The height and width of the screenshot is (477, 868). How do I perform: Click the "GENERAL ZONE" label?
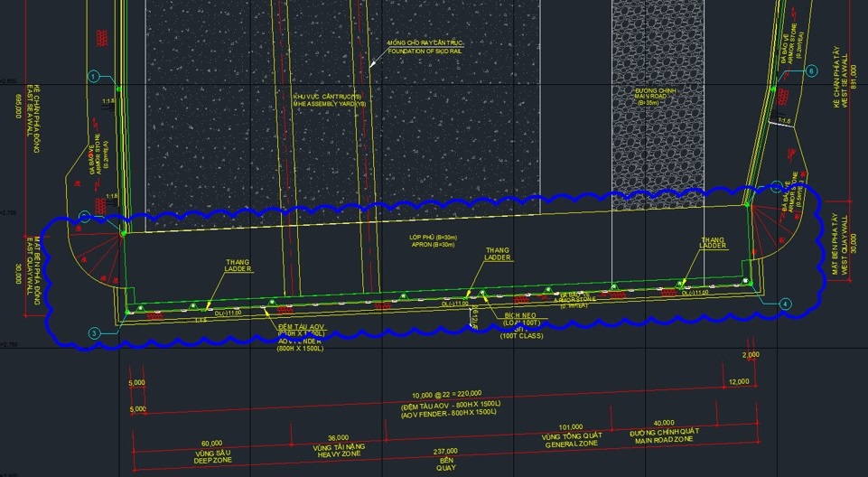571,444
